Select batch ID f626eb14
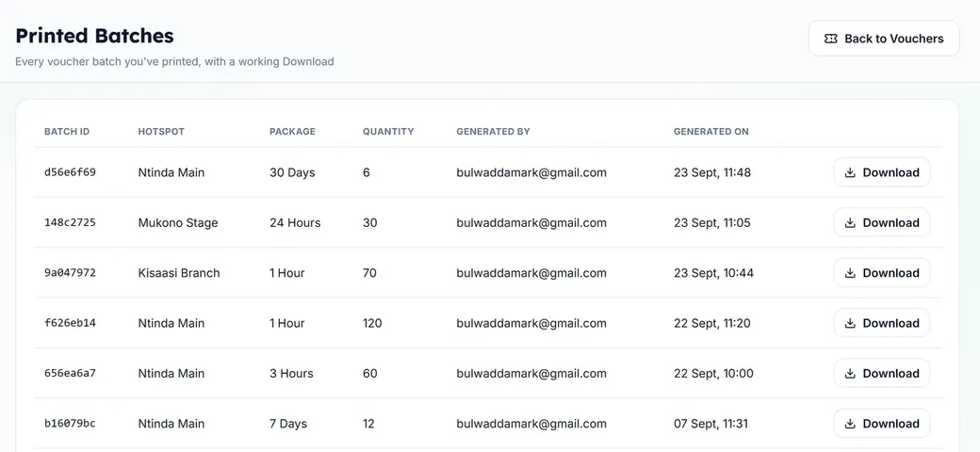The image size is (980, 452). (70, 323)
